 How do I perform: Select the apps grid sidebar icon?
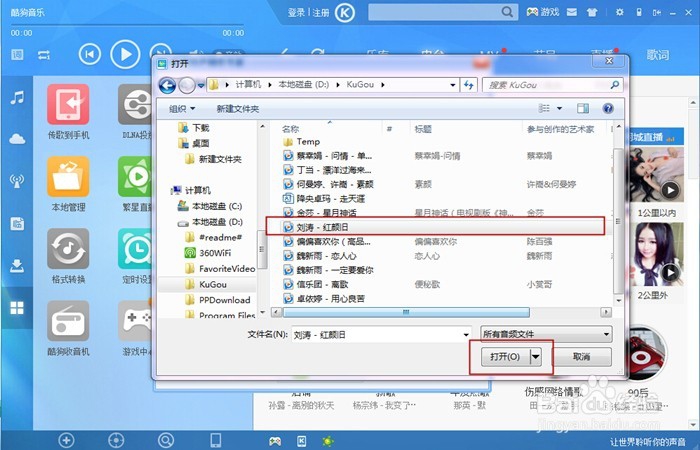tap(17, 308)
